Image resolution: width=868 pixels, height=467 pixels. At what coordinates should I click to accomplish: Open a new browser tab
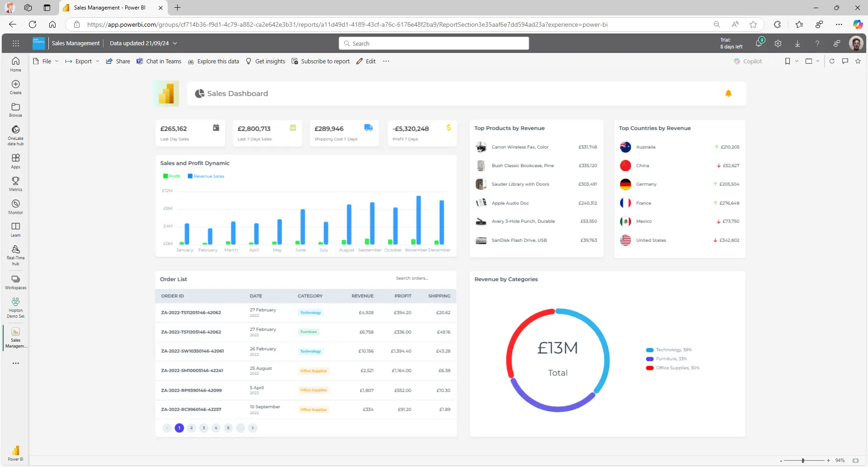click(x=178, y=8)
